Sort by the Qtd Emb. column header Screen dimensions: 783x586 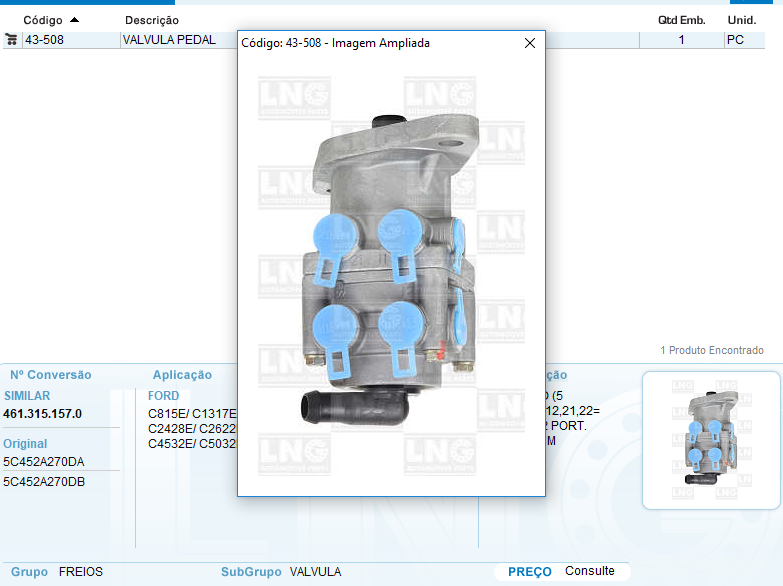[x=681, y=20]
